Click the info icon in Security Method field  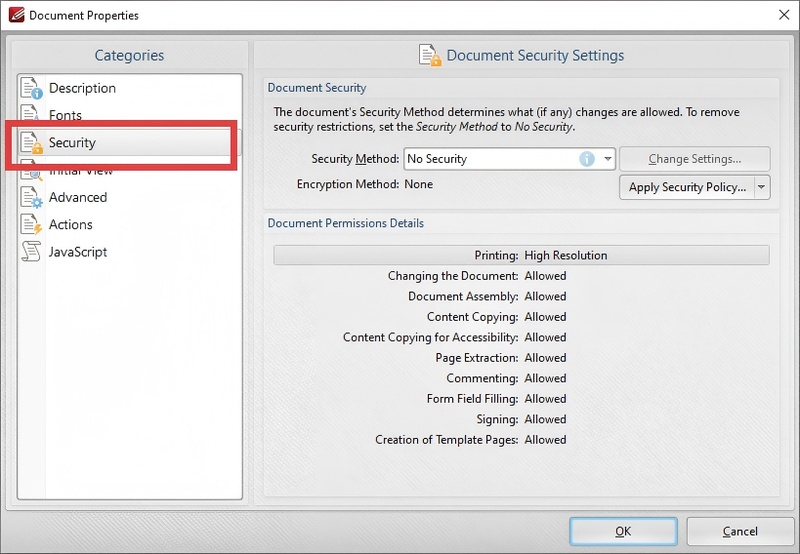(587, 159)
